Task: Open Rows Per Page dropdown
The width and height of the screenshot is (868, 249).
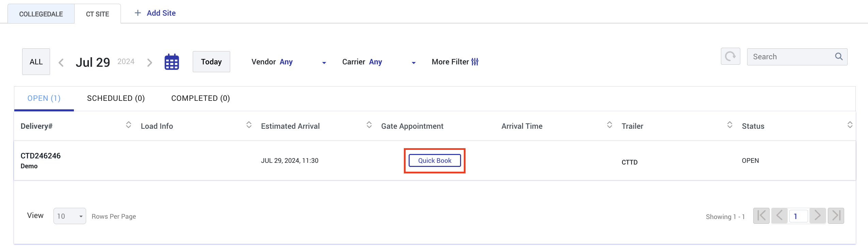Action: pos(70,216)
